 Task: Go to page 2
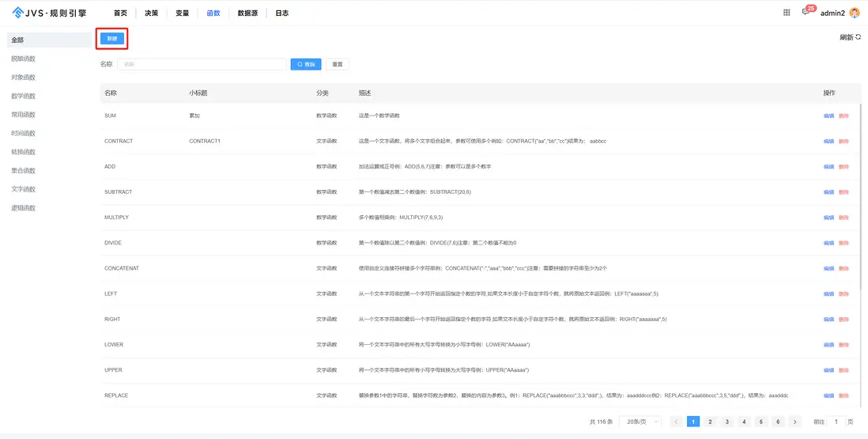coord(710,422)
